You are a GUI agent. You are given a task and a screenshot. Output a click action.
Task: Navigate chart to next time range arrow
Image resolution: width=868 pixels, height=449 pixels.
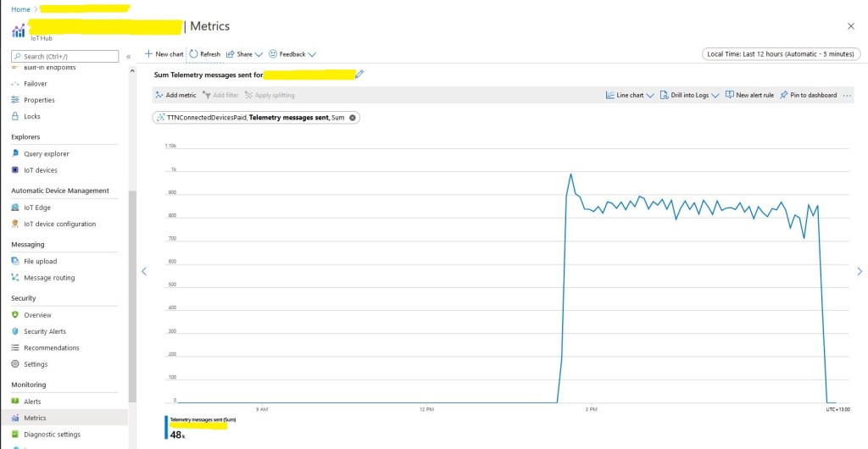click(x=860, y=272)
